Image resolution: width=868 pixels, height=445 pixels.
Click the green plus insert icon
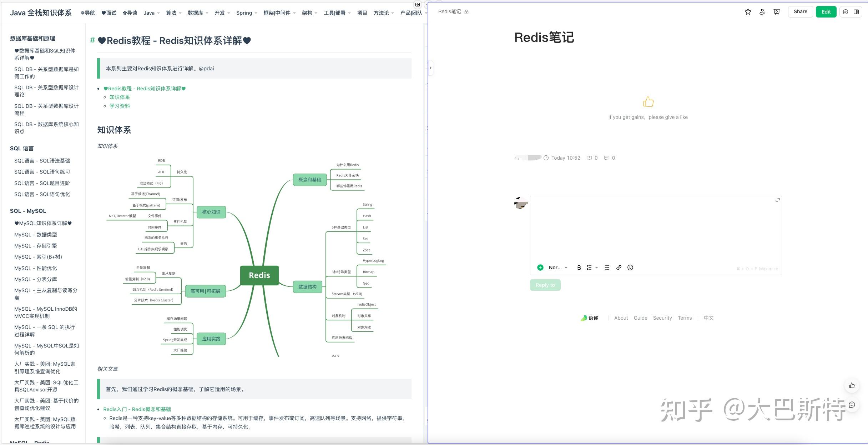[x=540, y=267]
